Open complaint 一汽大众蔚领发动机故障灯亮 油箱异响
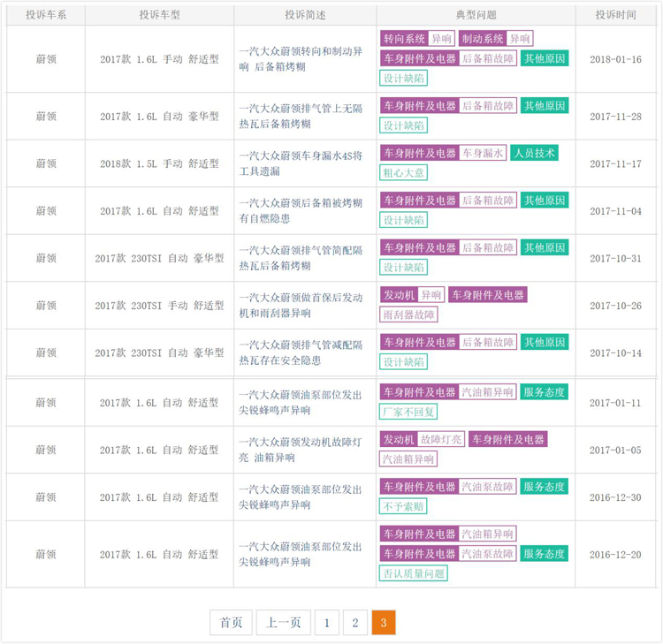 301,450
